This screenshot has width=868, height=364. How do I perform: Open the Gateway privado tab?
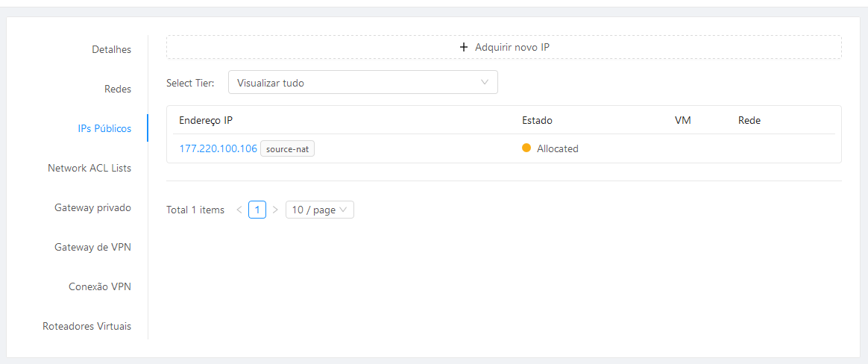(x=93, y=208)
